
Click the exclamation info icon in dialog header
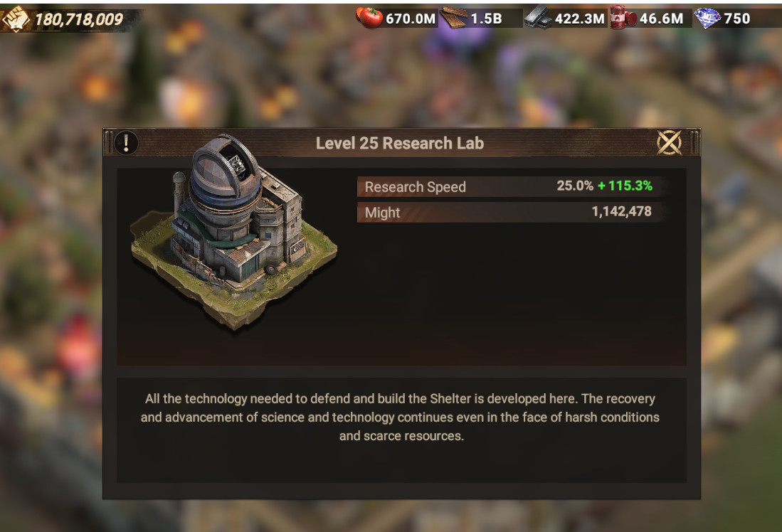click(x=126, y=143)
